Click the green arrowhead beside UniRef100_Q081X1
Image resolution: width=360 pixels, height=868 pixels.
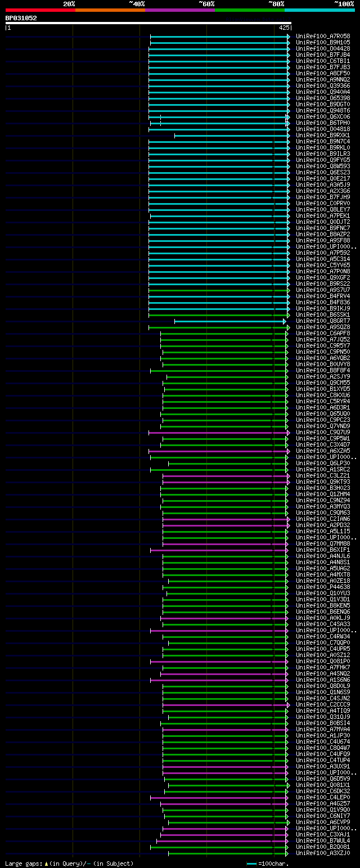tap(289, 785)
